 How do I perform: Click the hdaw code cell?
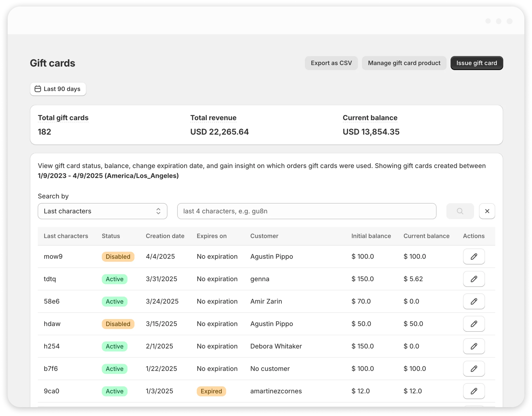[x=52, y=324]
